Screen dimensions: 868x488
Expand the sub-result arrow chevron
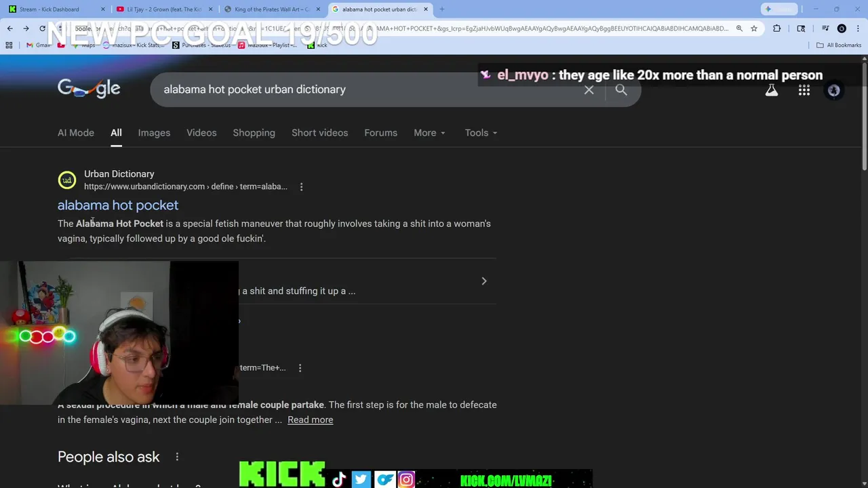pos(484,281)
